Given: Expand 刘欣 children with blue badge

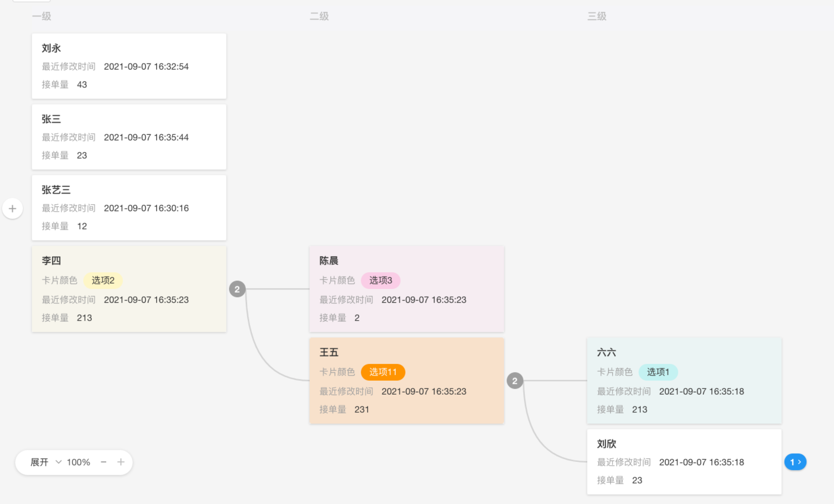Looking at the screenshot, I should point(795,462).
